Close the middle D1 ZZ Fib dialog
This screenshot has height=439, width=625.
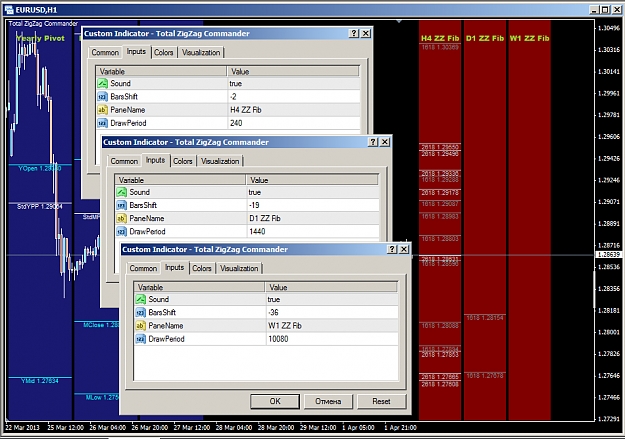385,142
